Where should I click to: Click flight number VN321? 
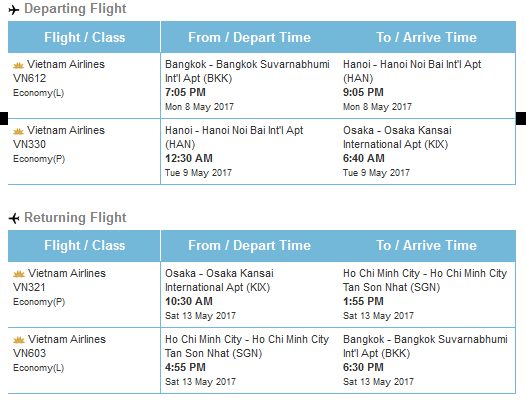pos(29,287)
